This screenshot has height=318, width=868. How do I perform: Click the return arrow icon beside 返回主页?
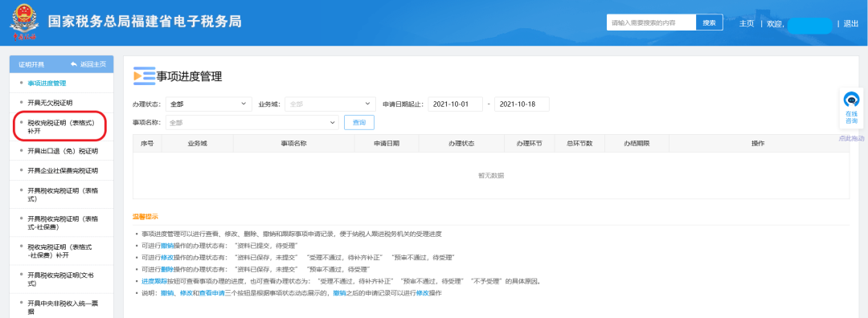[74, 65]
